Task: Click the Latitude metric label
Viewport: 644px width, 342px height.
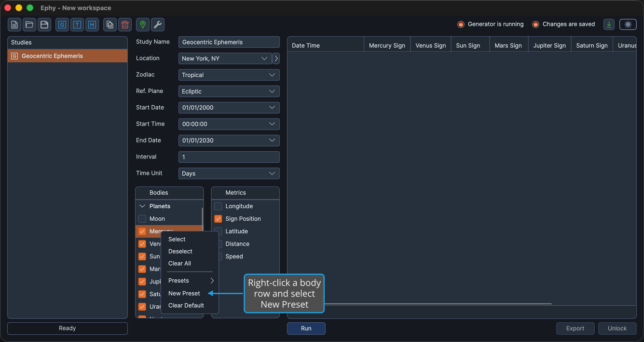Action: pos(236,231)
